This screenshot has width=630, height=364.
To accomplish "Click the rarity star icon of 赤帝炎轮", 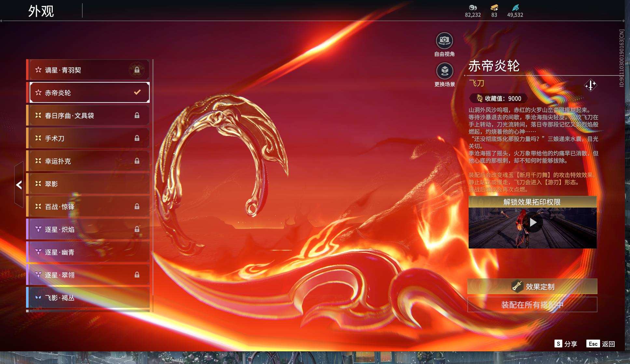I will point(38,93).
